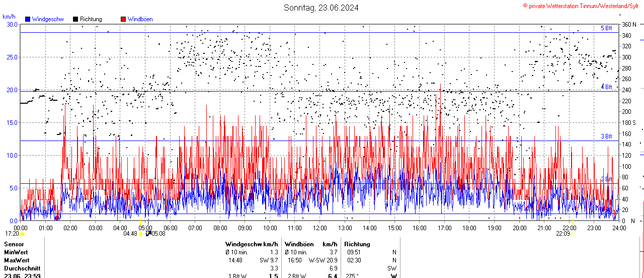Click the average gust value 6.9
This screenshot has height=278, width=644.
[333, 268]
